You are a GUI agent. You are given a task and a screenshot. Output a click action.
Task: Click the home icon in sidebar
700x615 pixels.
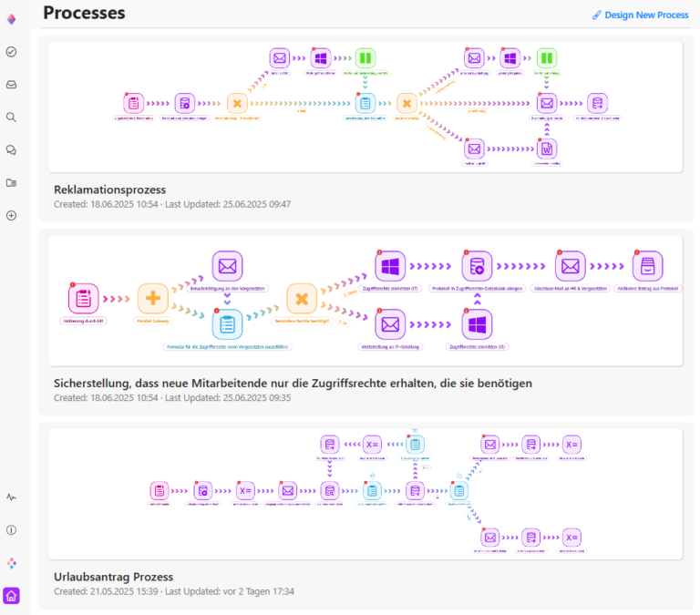tap(11, 596)
